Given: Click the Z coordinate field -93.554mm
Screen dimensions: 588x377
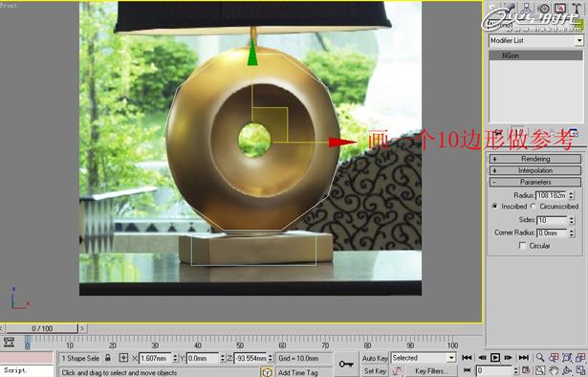Looking at the screenshot, I should 250,358.
